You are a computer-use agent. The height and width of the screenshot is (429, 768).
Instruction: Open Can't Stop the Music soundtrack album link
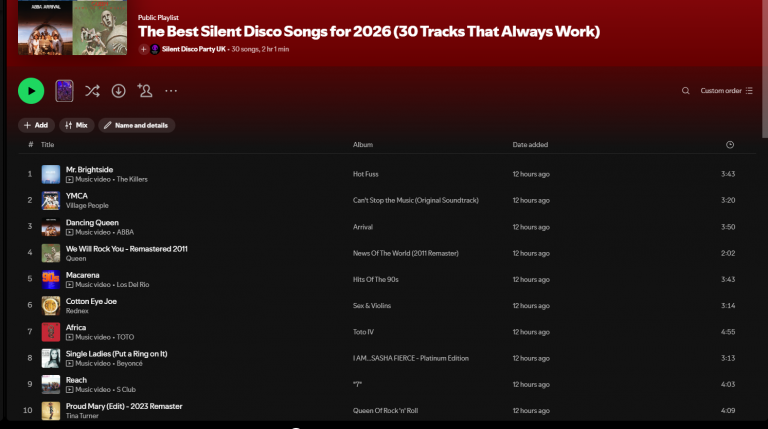point(416,200)
